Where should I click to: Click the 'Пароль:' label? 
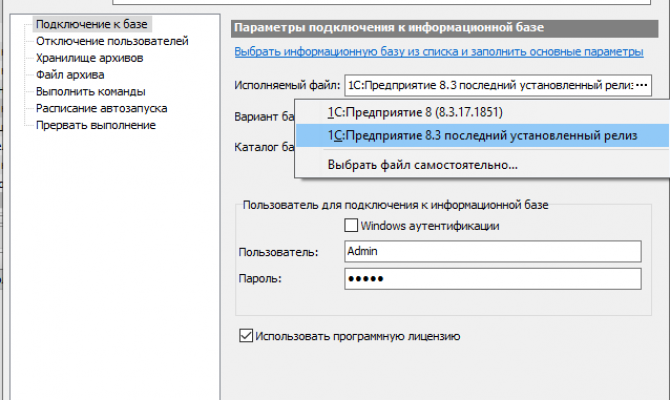pos(260,279)
